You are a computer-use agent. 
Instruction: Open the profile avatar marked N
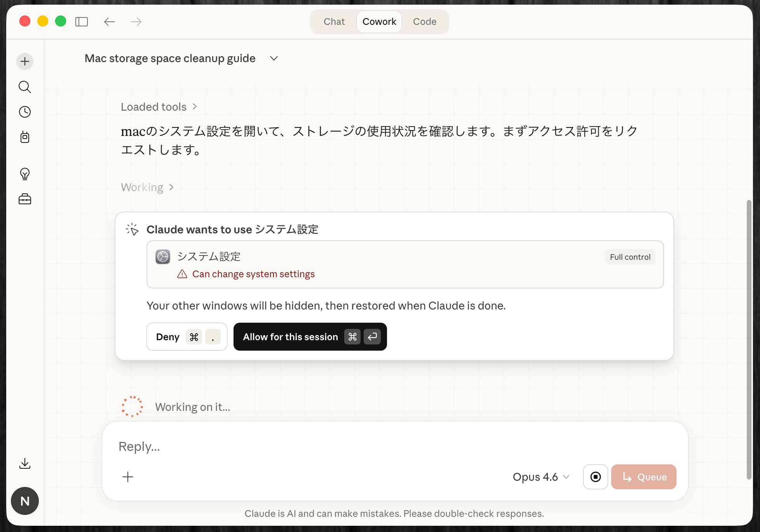click(x=24, y=501)
